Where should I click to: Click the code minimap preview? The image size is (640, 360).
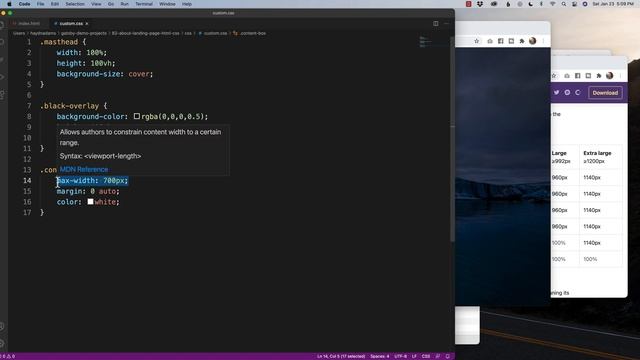[425, 41]
